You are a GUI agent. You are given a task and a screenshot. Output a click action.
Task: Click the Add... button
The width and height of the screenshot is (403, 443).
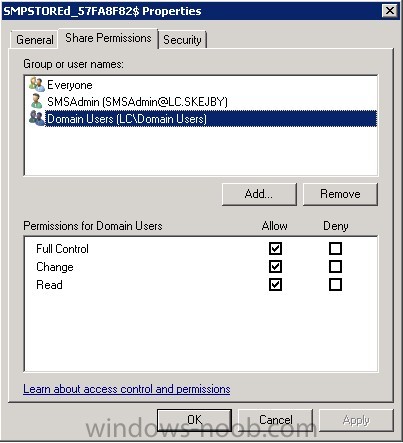coord(259,194)
